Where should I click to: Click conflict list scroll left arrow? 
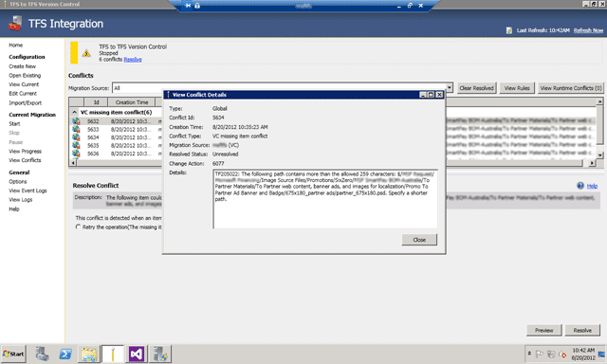tap(73, 163)
